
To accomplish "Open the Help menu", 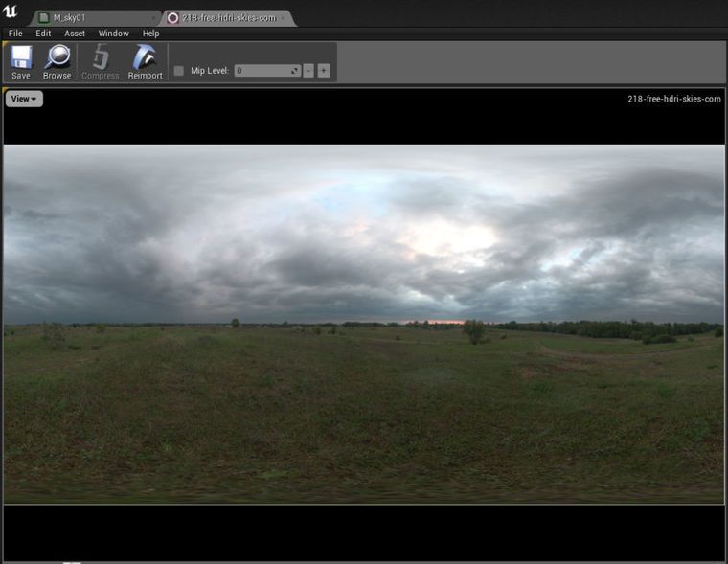I will click(151, 34).
